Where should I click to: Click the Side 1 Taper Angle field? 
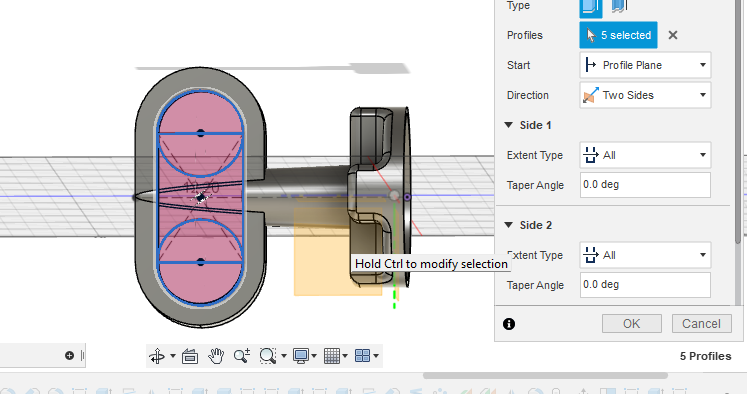(x=645, y=185)
